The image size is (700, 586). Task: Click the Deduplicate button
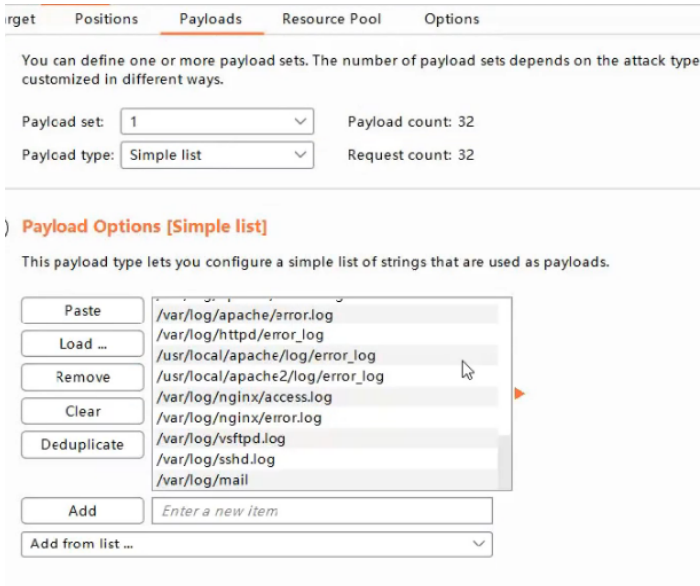pyautogui.click(x=82, y=445)
